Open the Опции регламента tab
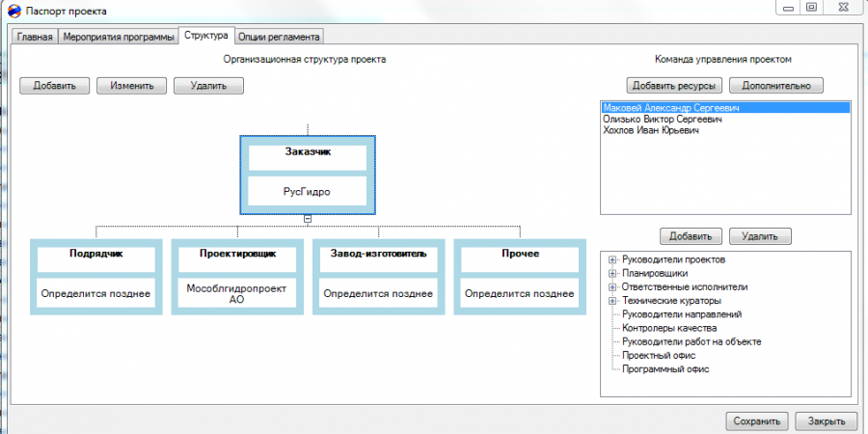Image resolution: width=868 pixels, height=434 pixels. click(x=279, y=37)
